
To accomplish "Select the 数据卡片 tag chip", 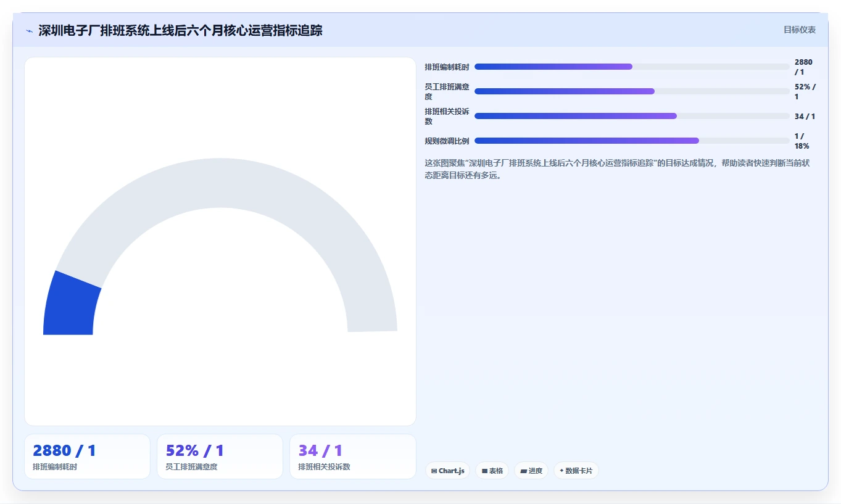I will coord(576,471).
